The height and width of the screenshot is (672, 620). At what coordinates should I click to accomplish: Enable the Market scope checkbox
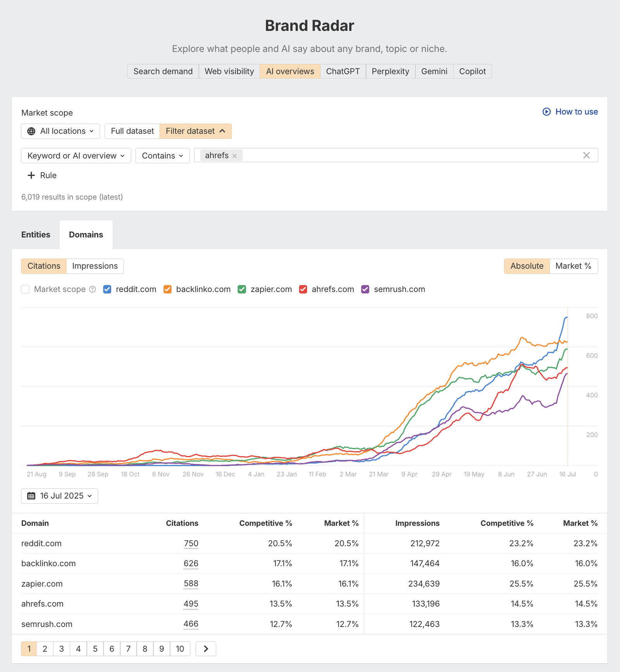pyautogui.click(x=25, y=289)
